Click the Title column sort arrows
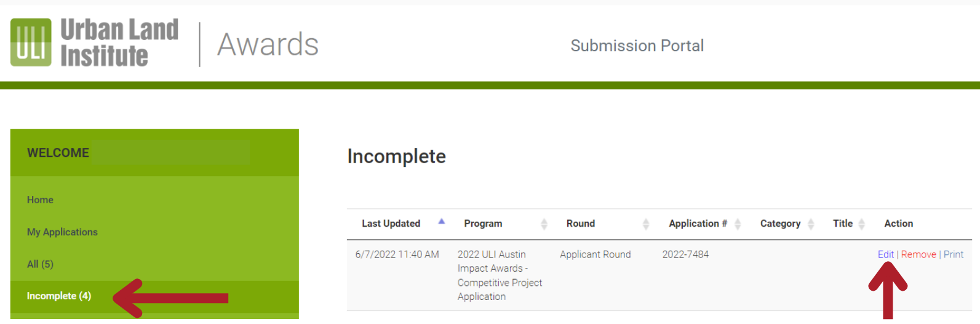The width and height of the screenshot is (980, 324). [x=861, y=224]
